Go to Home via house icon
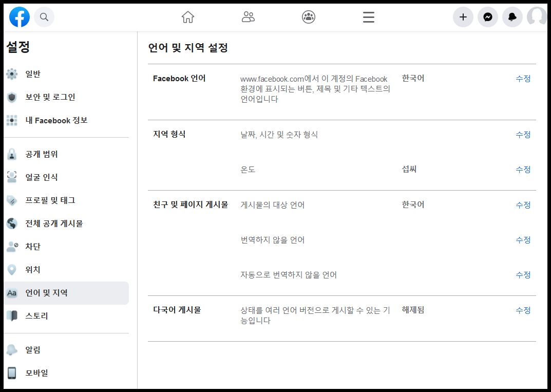Viewport: 551px width, 392px height. 187,17
